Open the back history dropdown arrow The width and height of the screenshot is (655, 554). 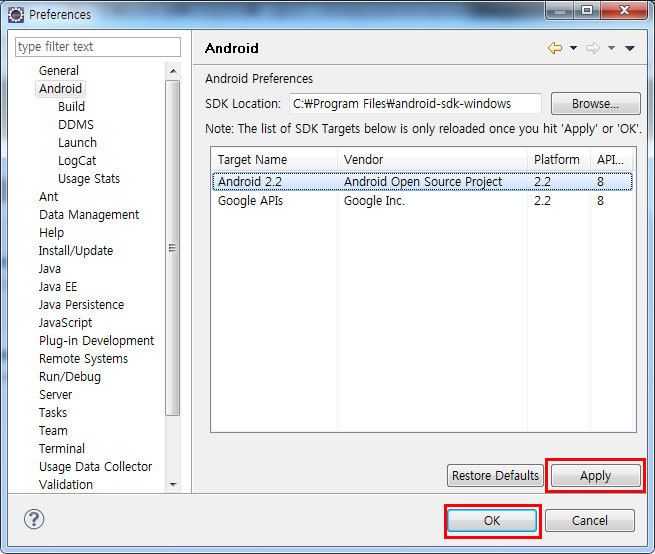574,48
